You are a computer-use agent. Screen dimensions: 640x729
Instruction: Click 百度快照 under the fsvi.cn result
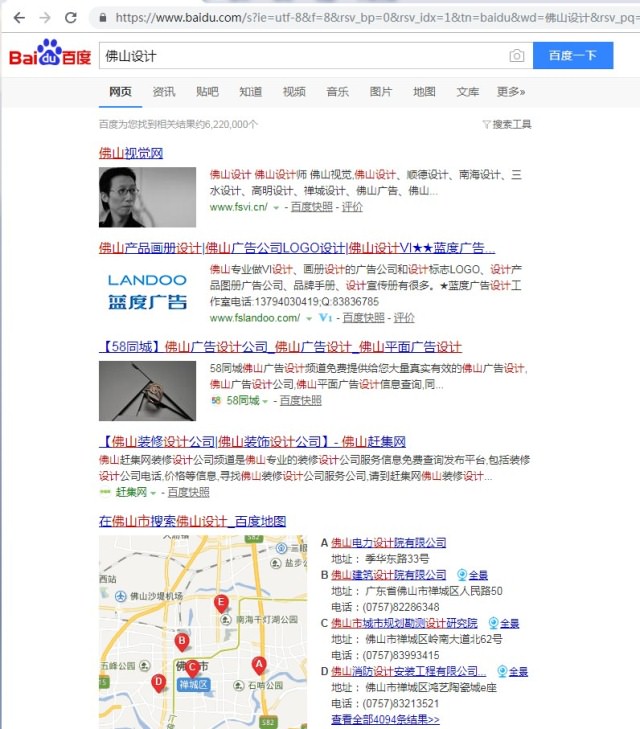pyautogui.click(x=311, y=207)
